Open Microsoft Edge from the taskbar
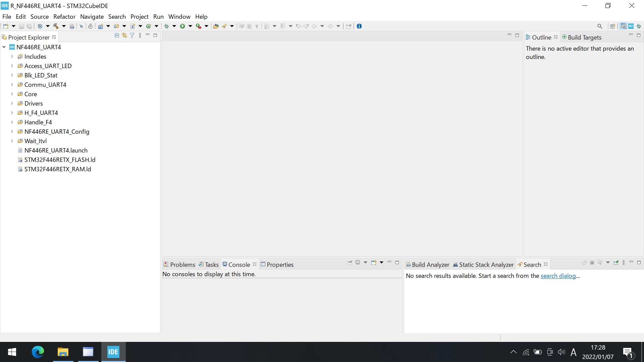 point(38,352)
